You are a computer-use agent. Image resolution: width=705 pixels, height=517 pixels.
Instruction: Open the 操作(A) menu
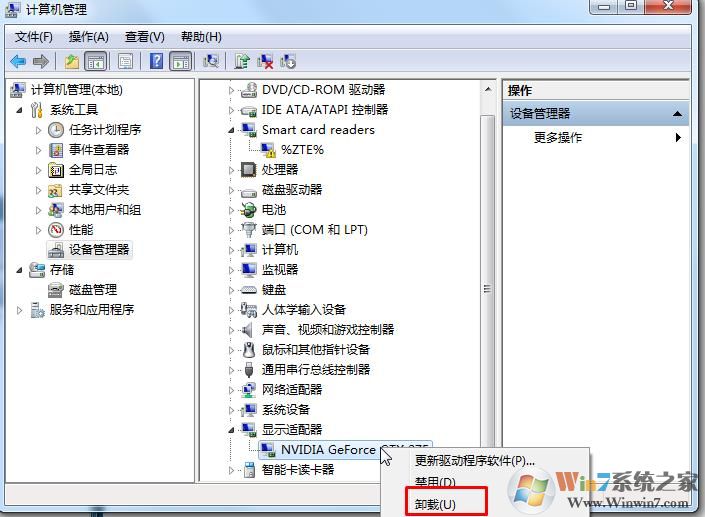click(89, 36)
